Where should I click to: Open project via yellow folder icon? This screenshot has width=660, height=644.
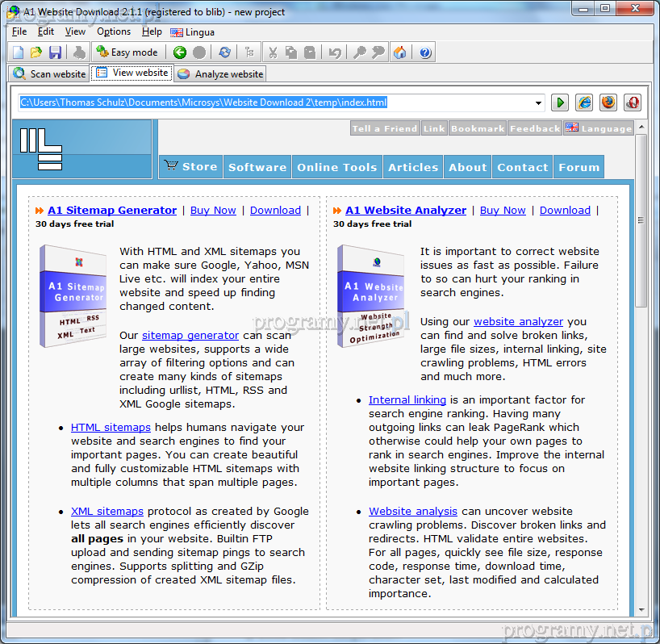coord(36,52)
